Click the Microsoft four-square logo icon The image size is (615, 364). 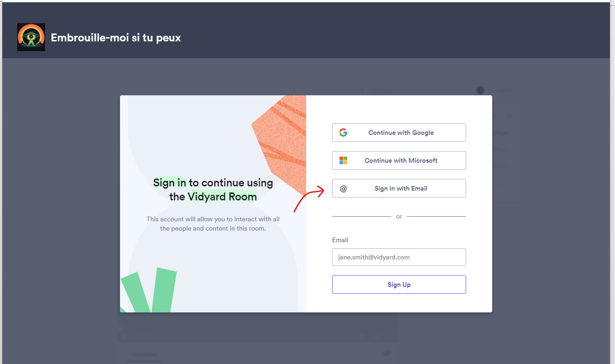343,160
